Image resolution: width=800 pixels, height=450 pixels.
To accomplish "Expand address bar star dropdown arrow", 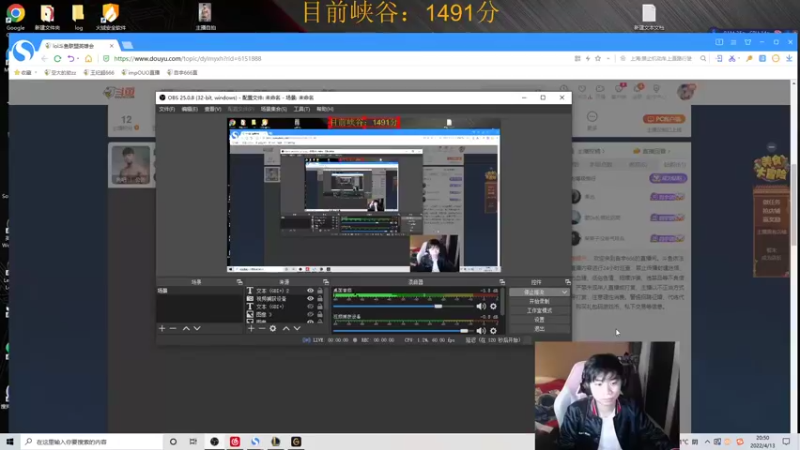I will pos(608,59).
